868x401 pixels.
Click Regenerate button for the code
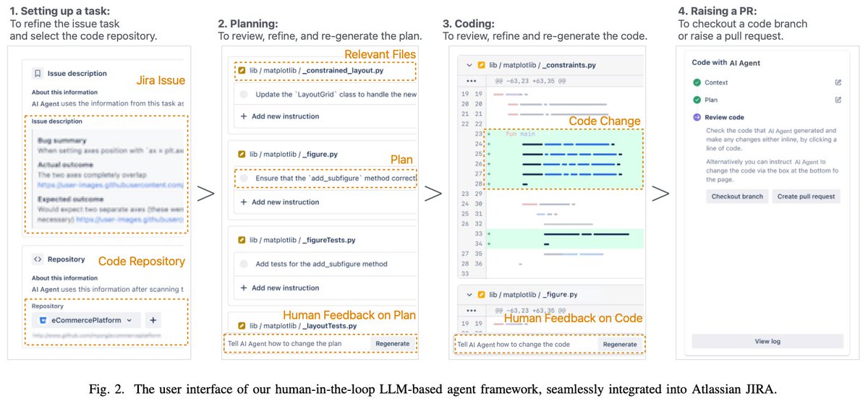click(x=620, y=345)
